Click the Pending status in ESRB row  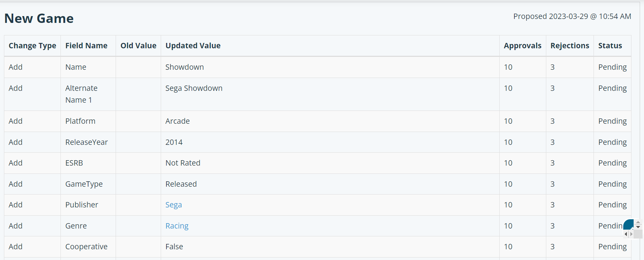pos(612,163)
